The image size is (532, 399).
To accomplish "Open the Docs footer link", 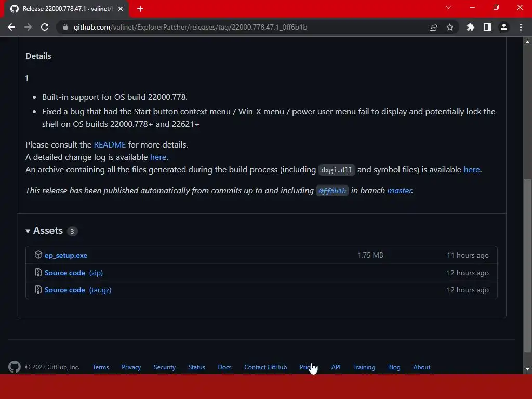I will coord(224,367).
